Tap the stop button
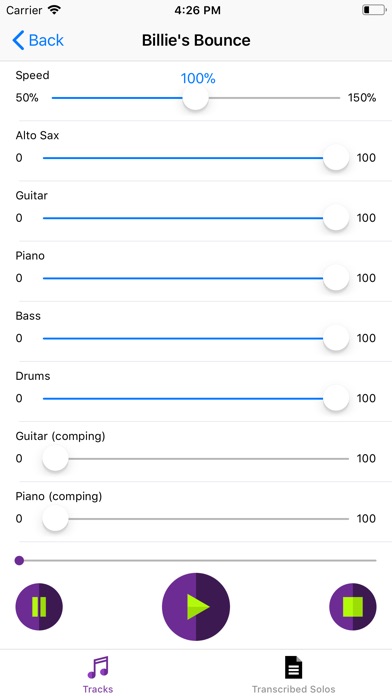This screenshot has width=392, height=696. click(353, 606)
